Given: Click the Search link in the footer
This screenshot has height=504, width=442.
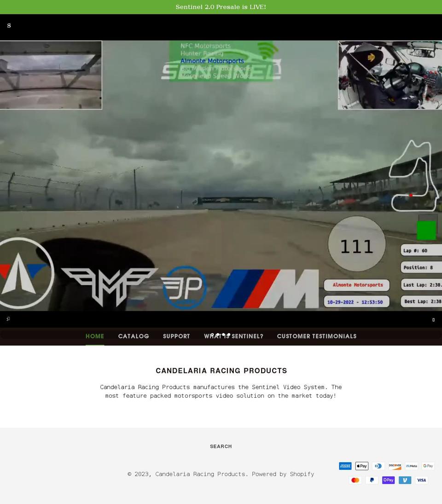Looking at the screenshot, I should click(x=221, y=446).
